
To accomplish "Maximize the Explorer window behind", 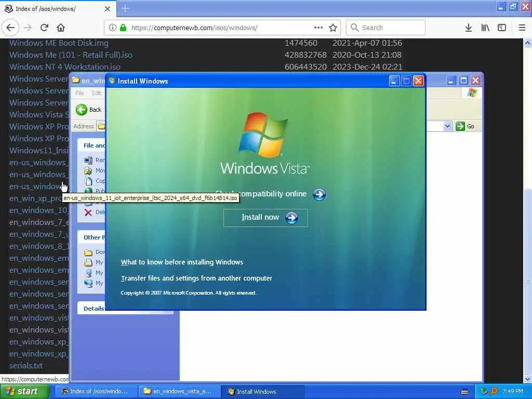I will point(463,81).
